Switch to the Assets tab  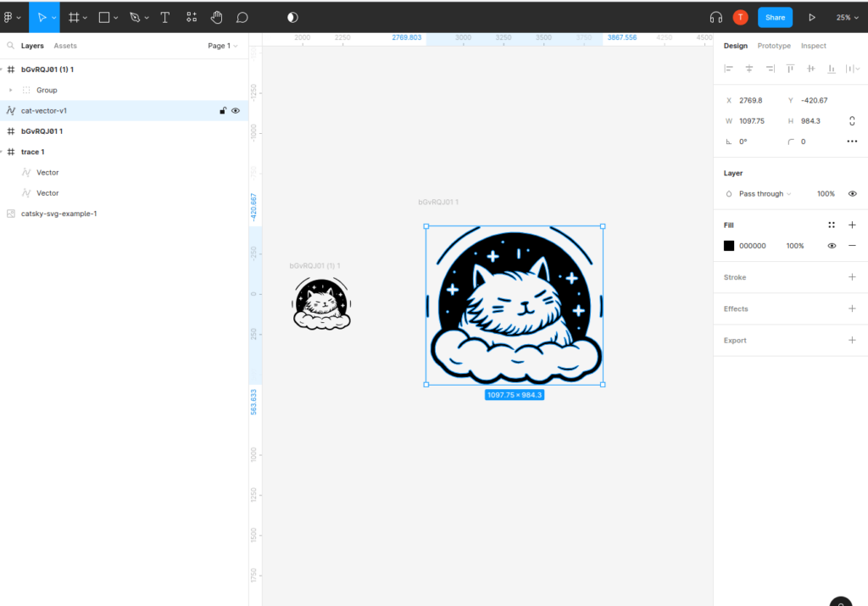[x=65, y=46]
